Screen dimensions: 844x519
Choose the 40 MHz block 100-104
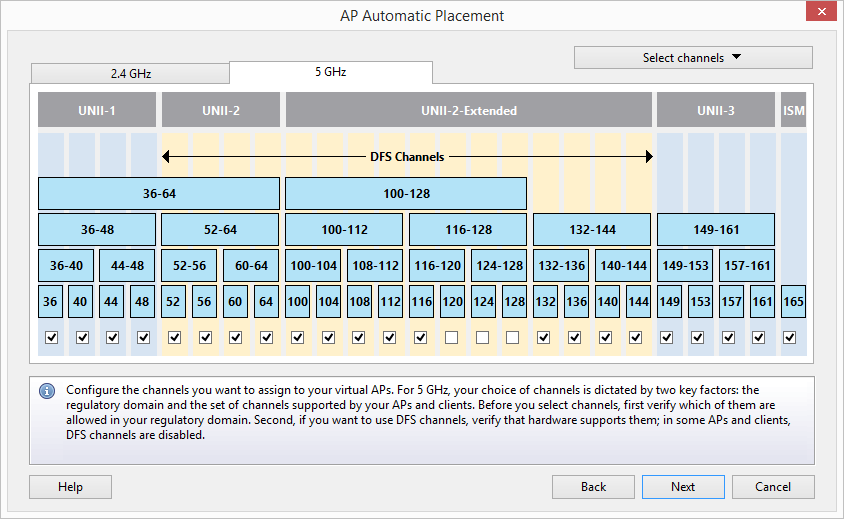pyautogui.click(x=313, y=265)
